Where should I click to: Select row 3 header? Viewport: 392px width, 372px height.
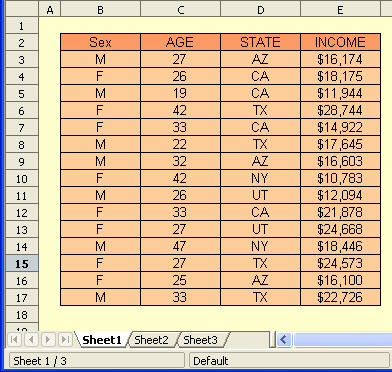pyautogui.click(x=22, y=60)
